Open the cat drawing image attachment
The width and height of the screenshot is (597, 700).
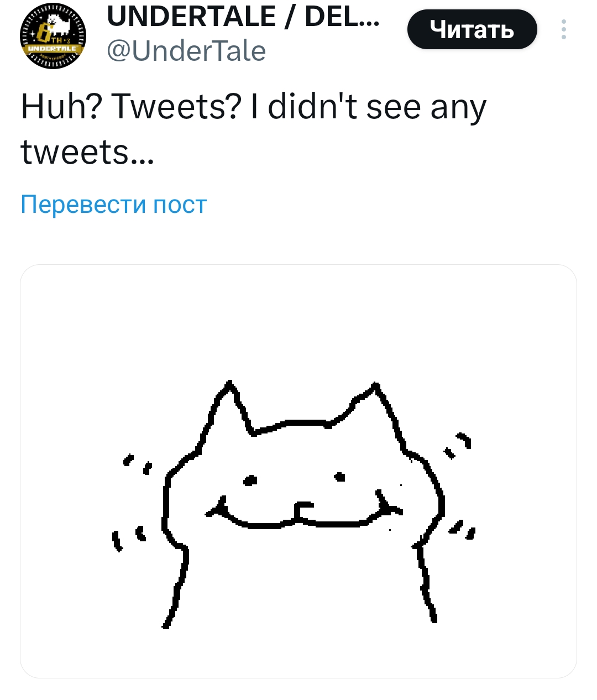298,471
